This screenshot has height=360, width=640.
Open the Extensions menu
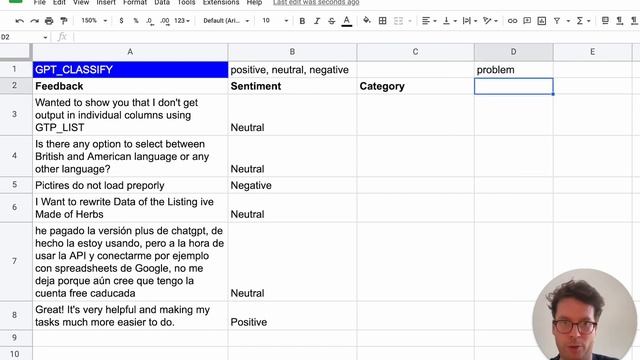click(x=221, y=2)
